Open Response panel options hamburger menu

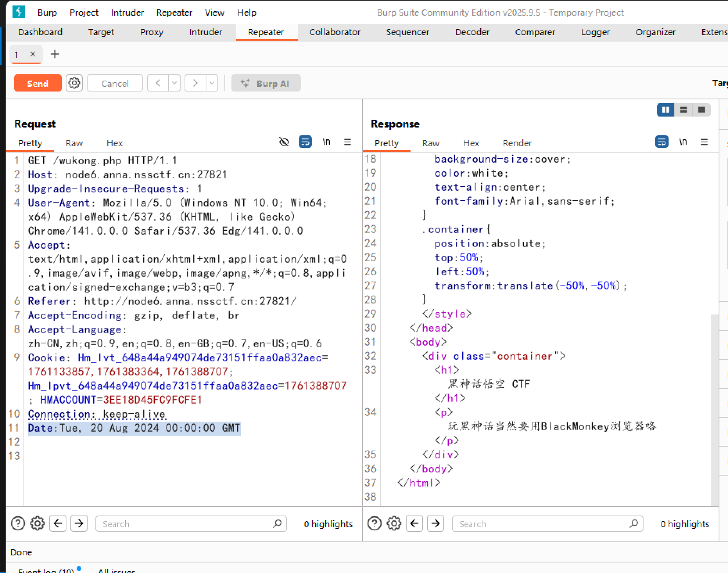[x=704, y=142]
